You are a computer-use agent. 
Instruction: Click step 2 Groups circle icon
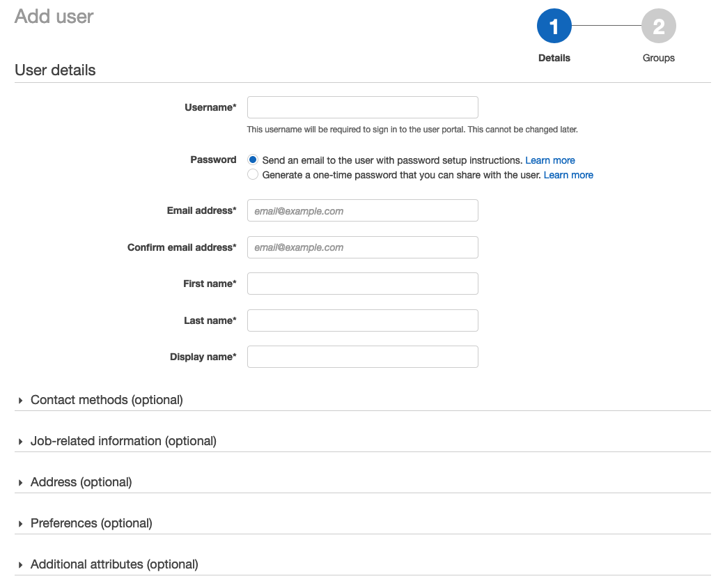[658, 25]
